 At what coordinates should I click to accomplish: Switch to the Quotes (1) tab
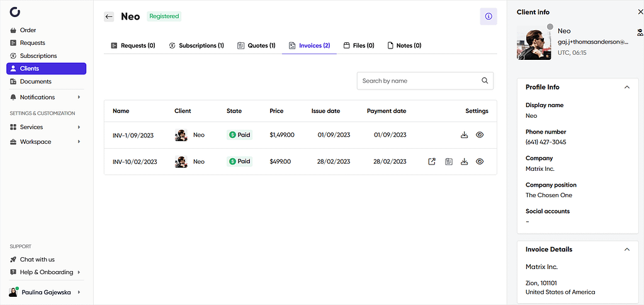pos(256,45)
